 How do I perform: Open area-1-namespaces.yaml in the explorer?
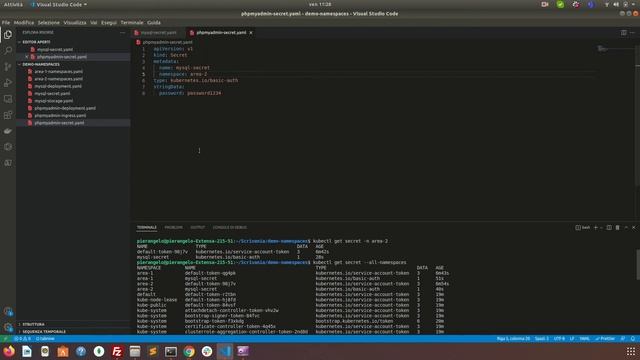[58, 71]
